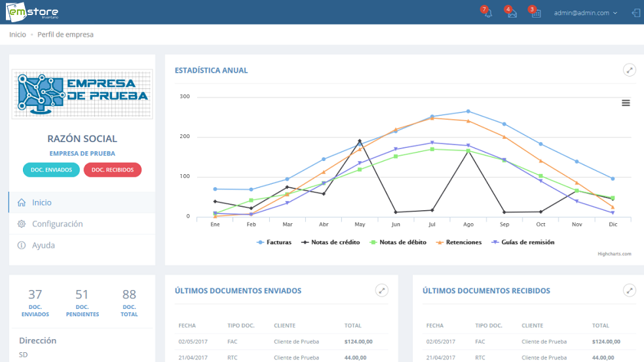Screen dimensions: 644x362
Task: Click the Empresa de Prueba logo image
Action: pos(83,94)
